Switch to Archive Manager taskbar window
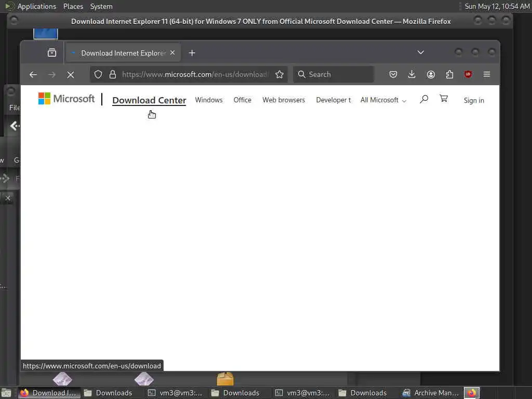The height and width of the screenshot is (399, 532). pyautogui.click(x=431, y=393)
